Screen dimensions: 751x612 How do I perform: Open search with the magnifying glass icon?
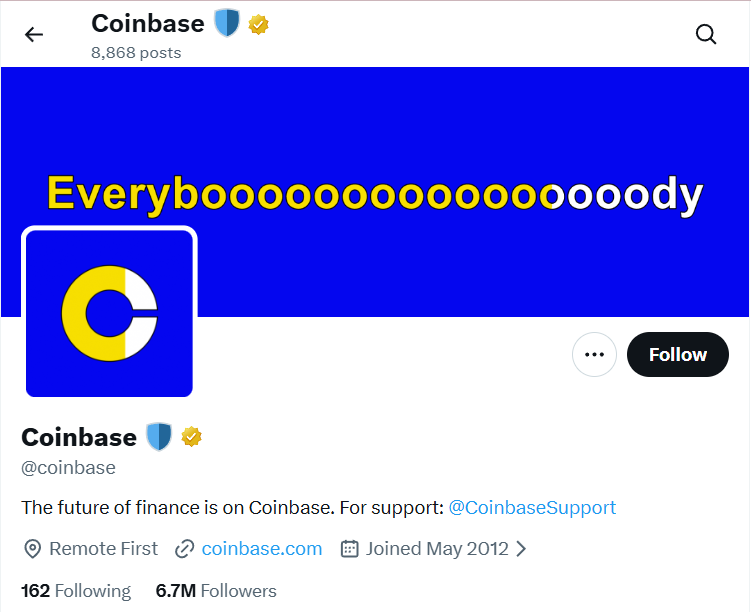pyautogui.click(x=706, y=35)
